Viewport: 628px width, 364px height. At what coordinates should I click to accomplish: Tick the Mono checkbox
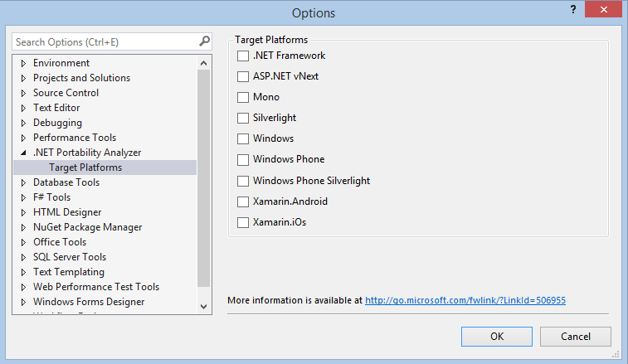pyautogui.click(x=243, y=97)
